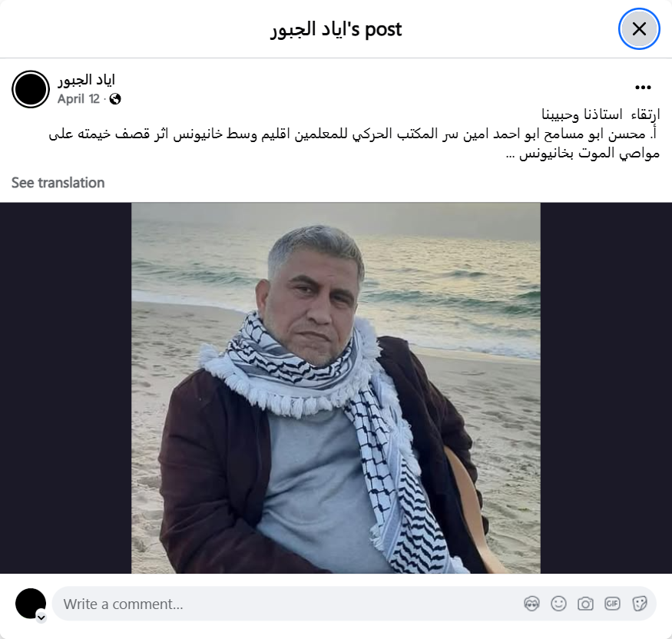Image resolution: width=672 pixels, height=639 pixels.
Task: Click the commenter profile avatar beside comment box
Action: click(31, 604)
